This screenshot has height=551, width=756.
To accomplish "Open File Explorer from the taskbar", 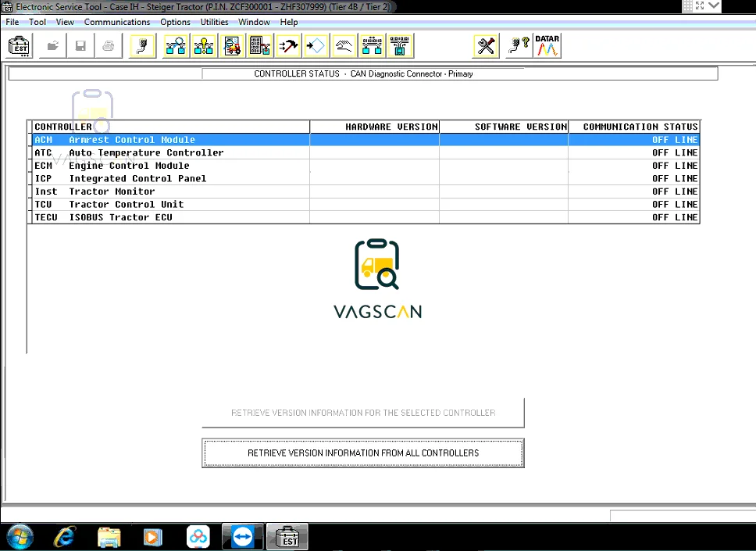I will (109, 537).
